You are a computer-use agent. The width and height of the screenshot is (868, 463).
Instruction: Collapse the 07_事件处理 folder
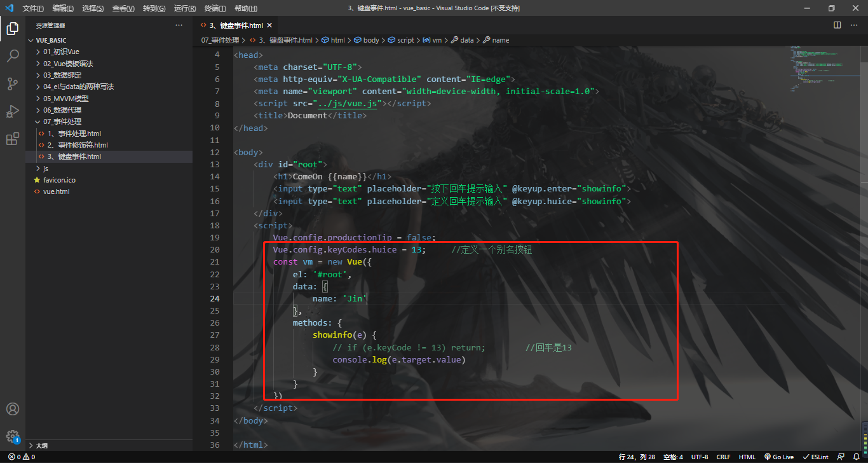(109, 121)
